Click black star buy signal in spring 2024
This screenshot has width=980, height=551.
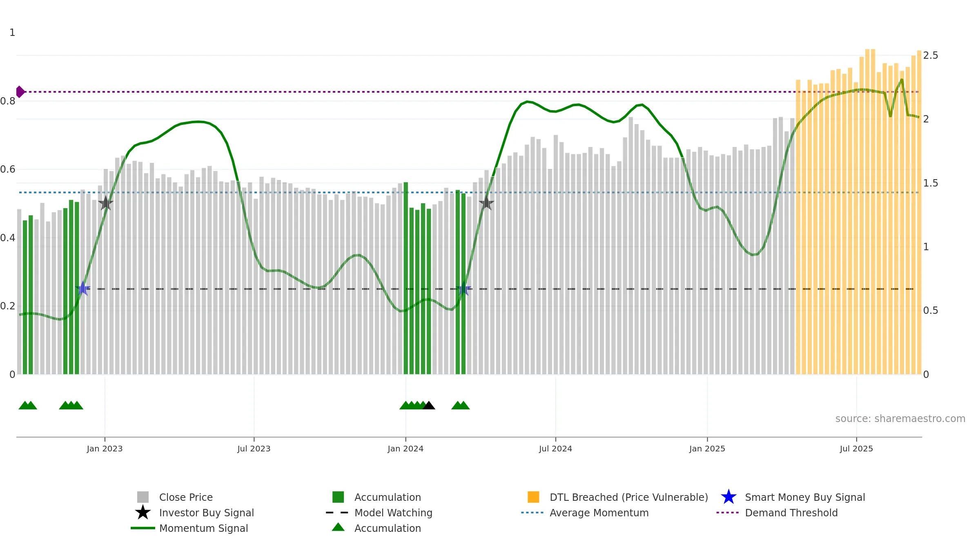[486, 202]
